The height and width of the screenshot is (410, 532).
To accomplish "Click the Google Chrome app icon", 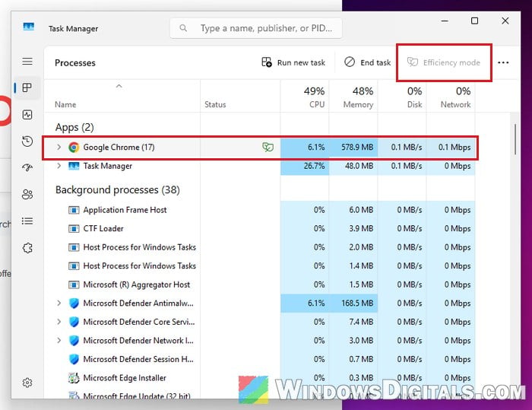I will pos(74,147).
